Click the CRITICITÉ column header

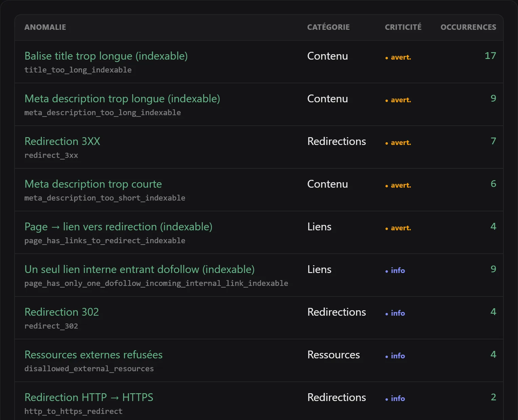pyautogui.click(x=403, y=27)
